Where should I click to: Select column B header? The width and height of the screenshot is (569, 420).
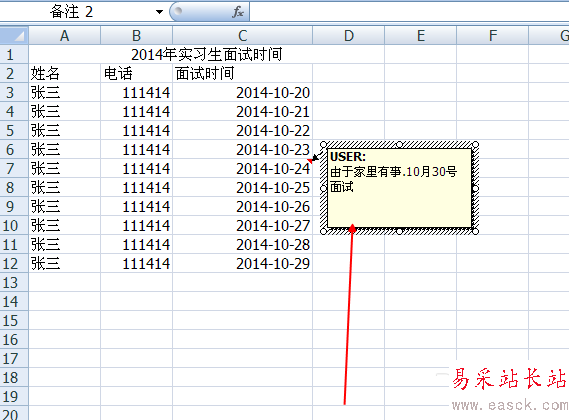[136, 36]
